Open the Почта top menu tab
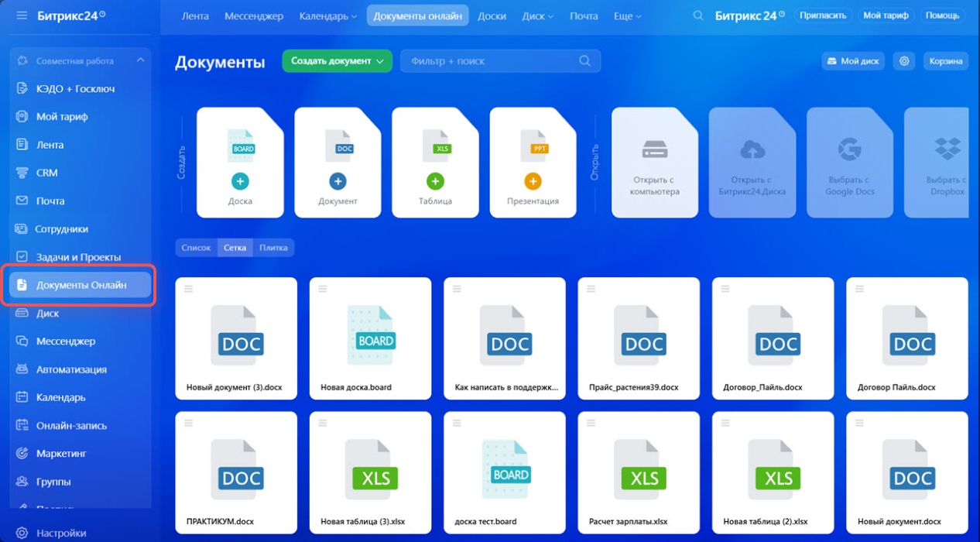Image resolution: width=980 pixels, height=542 pixels. tap(584, 15)
